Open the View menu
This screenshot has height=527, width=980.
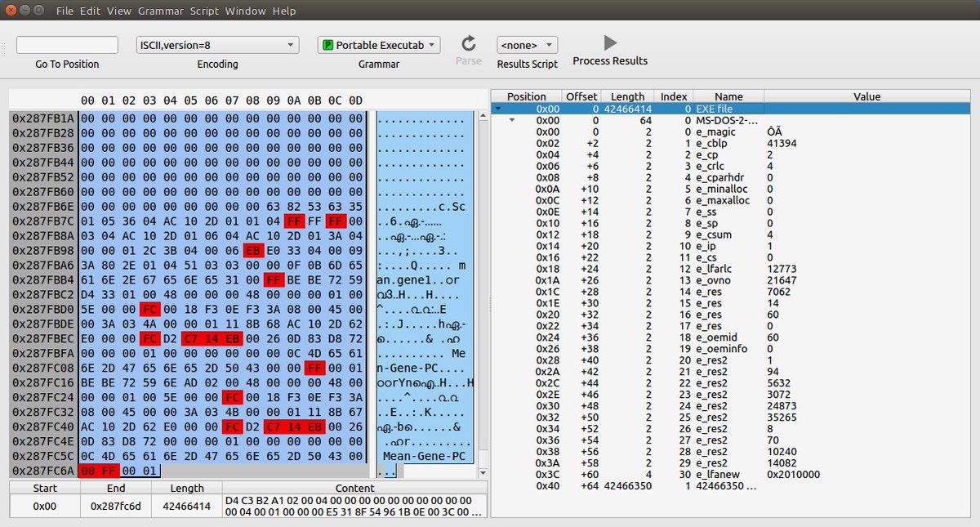119,11
